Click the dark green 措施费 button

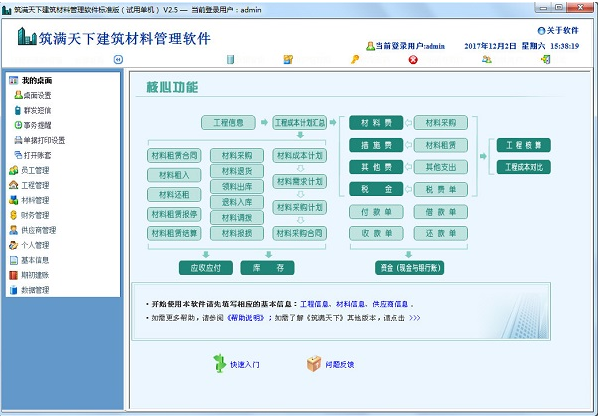376,145
